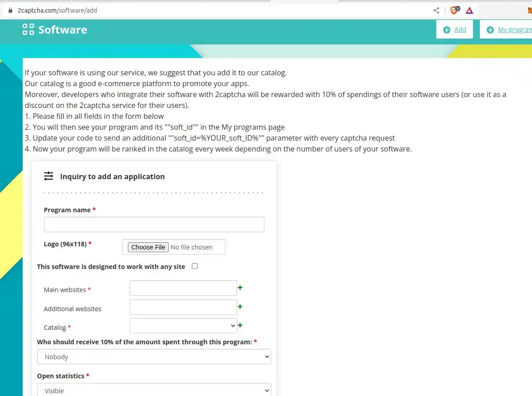Image resolution: width=532 pixels, height=396 pixels.
Task: Click the green plus beside Main websites
Action: [x=240, y=288]
